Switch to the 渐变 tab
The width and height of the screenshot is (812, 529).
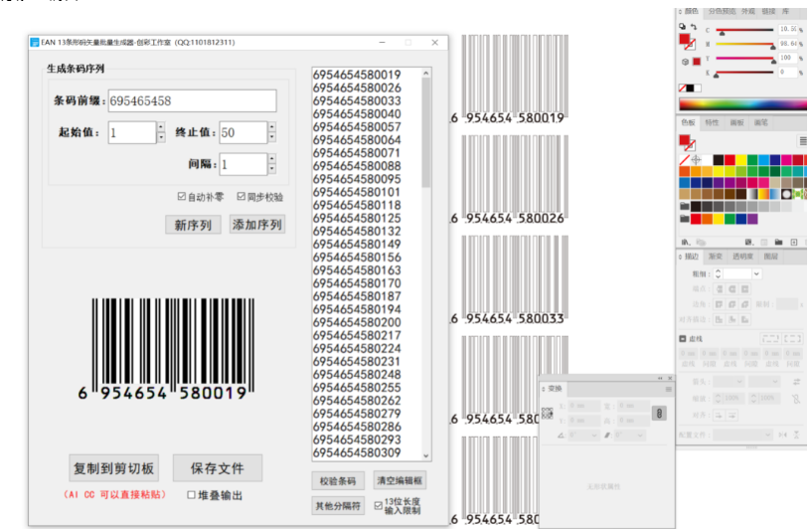(716, 257)
